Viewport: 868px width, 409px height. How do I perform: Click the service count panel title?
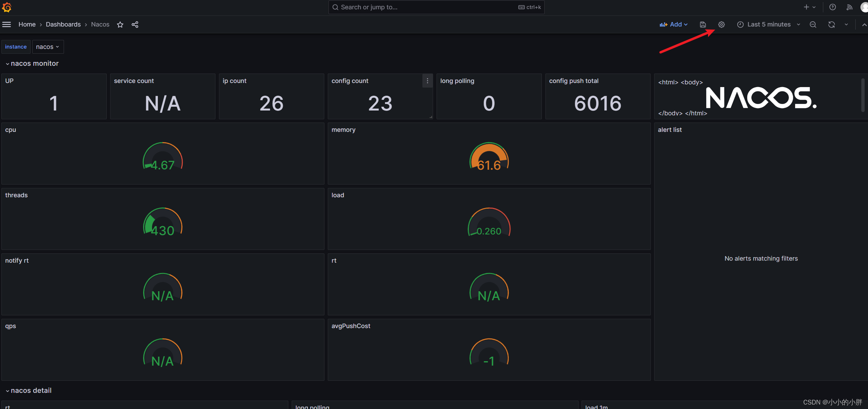pos(134,81)
